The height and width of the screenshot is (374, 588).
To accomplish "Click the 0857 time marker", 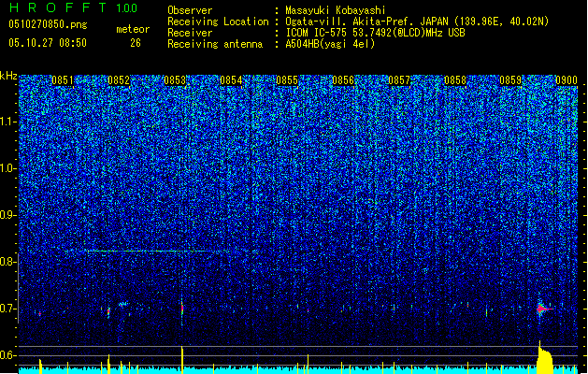I will pos(399,80).
